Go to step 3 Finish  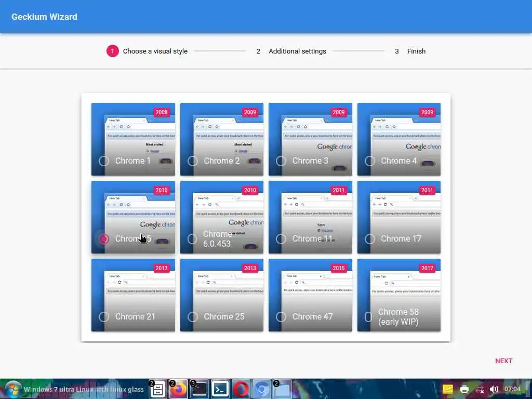tap(410, 51)
